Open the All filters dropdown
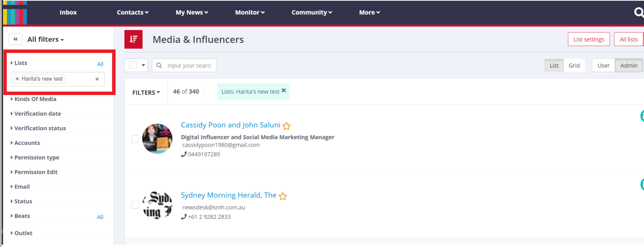Screen dimensions: 644x247 point(45,40)
